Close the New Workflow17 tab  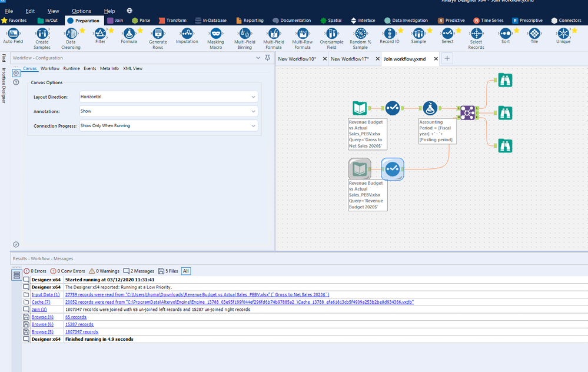(x=378, y=59)
